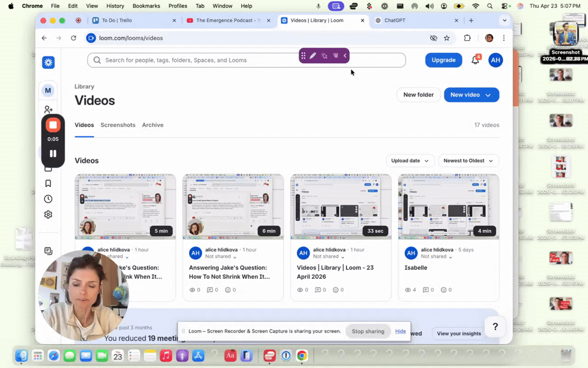Click View your insights button
The width and height of the screenshot is (588, 368).
click(x=459, y=333)
